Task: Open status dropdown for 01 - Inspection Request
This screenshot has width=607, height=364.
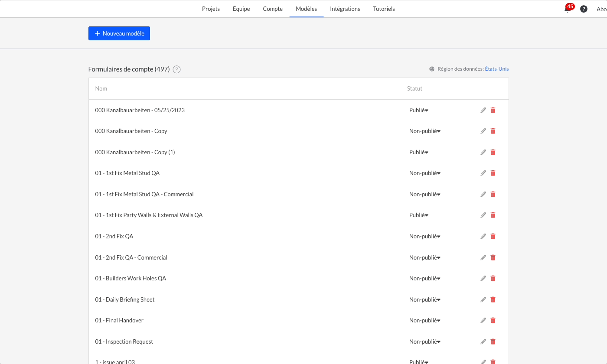Action: (425, 341)
